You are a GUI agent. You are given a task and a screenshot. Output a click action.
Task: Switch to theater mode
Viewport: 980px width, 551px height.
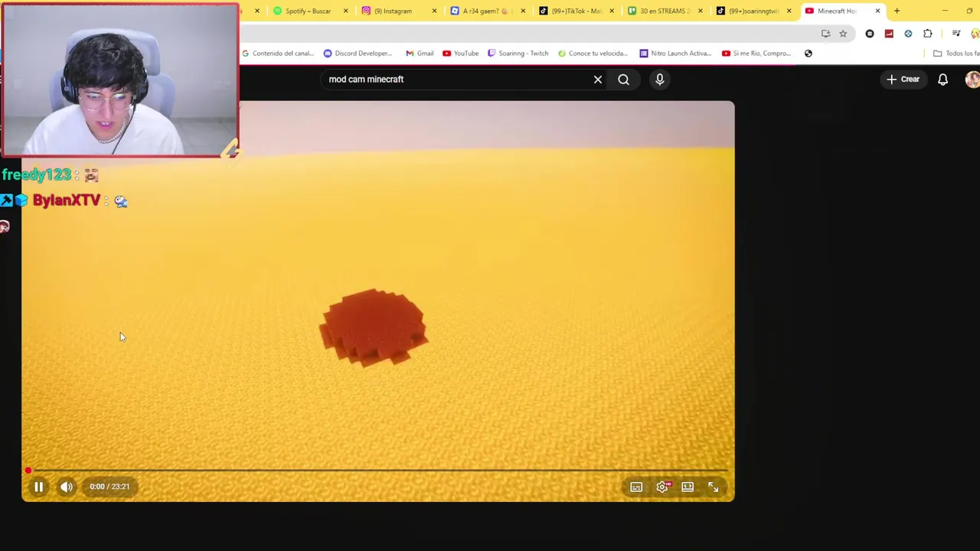[x=688, y=487]
